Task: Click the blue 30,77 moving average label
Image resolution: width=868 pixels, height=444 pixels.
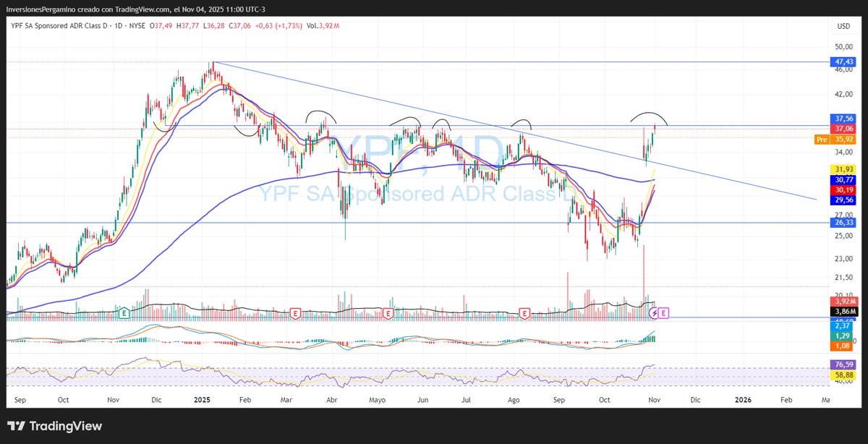Action: tap(843, 179)
